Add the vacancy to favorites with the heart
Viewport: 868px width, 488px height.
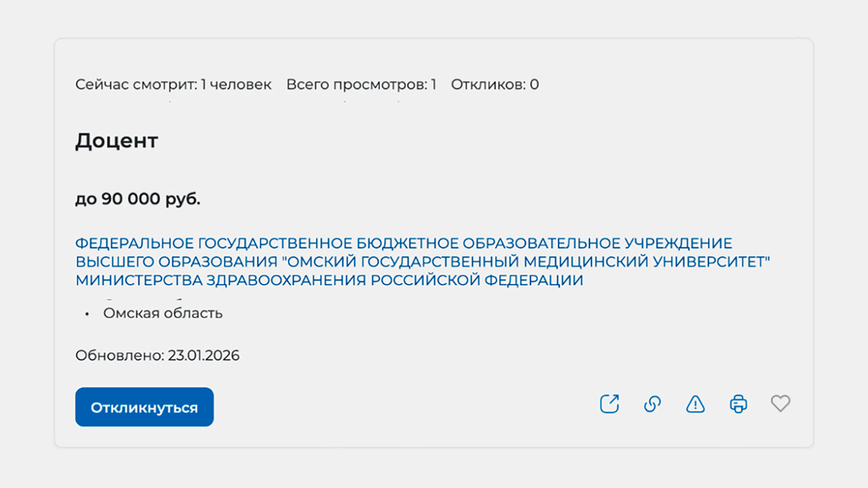tap(781, 403)
